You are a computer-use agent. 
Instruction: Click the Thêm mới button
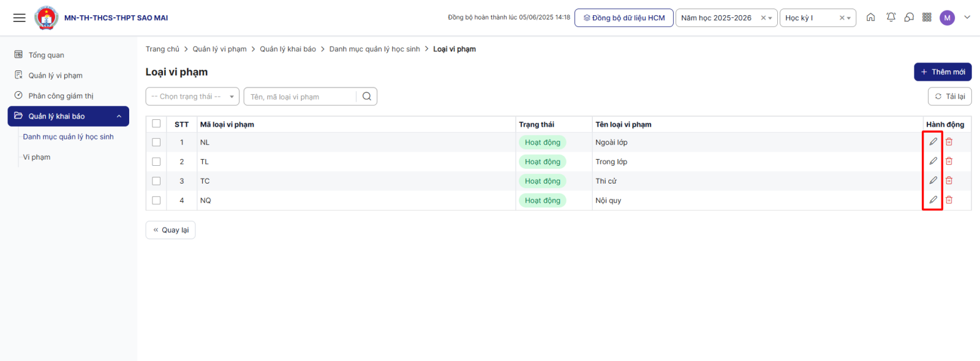[x=942, y=72]
